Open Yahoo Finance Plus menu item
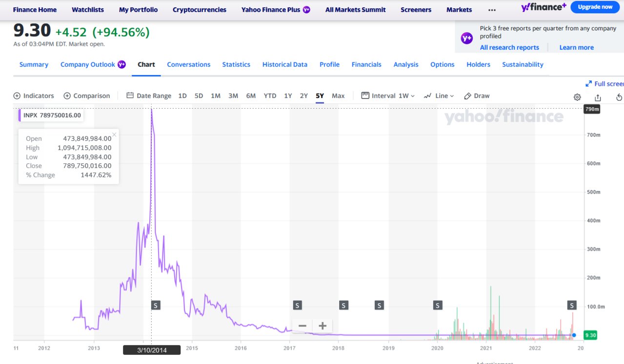This screenshot has width=624, height=364. click(x=276, y=10)
